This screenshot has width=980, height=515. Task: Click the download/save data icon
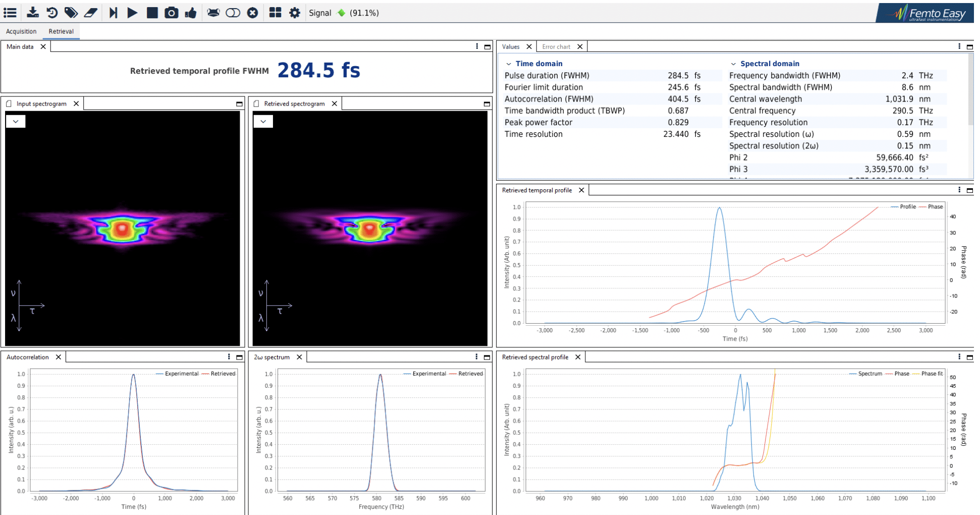click(x=33, y=13)
